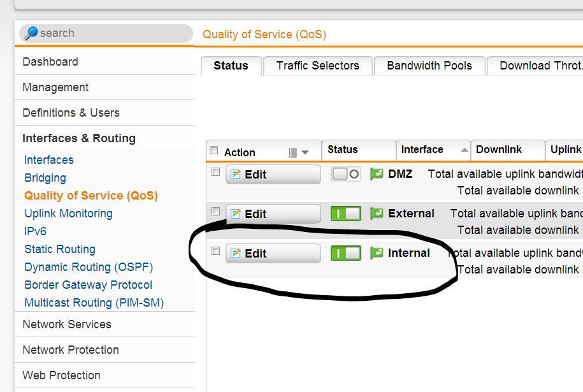
Task: Click the pencil icon on External Edit
Action: coord(235,214)
